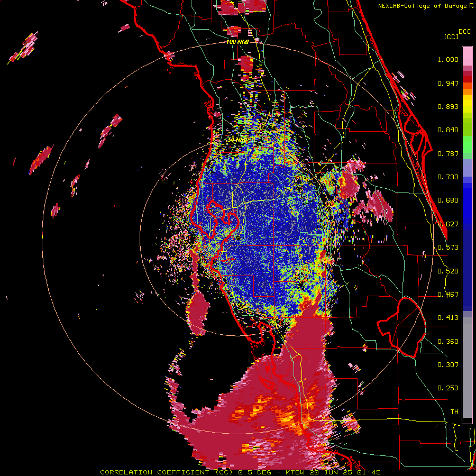Select the 0.360 scale value

coord(448,342)
